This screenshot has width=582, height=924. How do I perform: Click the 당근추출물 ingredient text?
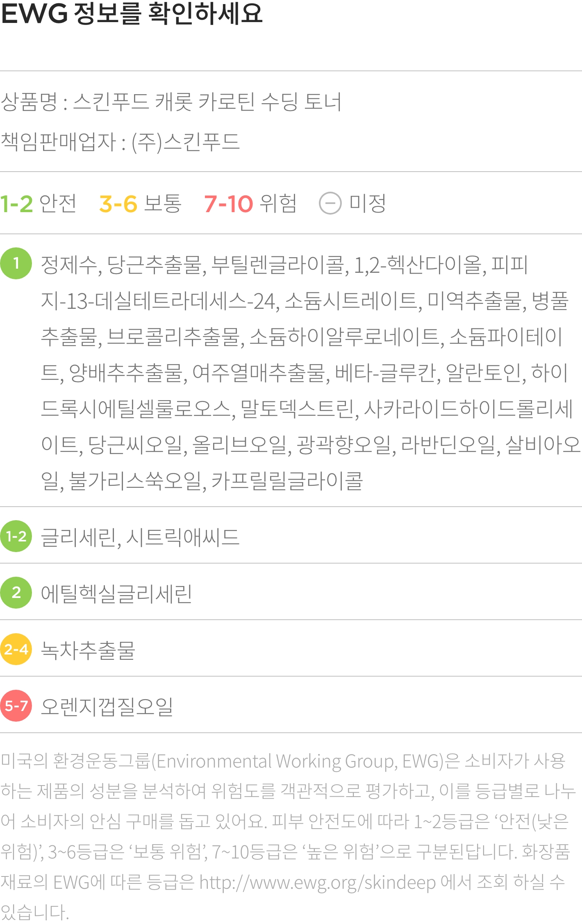point(155,265)
